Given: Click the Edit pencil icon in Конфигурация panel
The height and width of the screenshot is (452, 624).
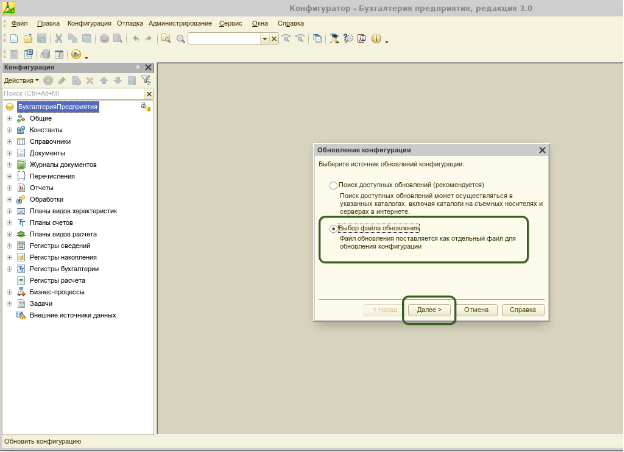Looking at the screenshot, I should click(x=62, y=80).
